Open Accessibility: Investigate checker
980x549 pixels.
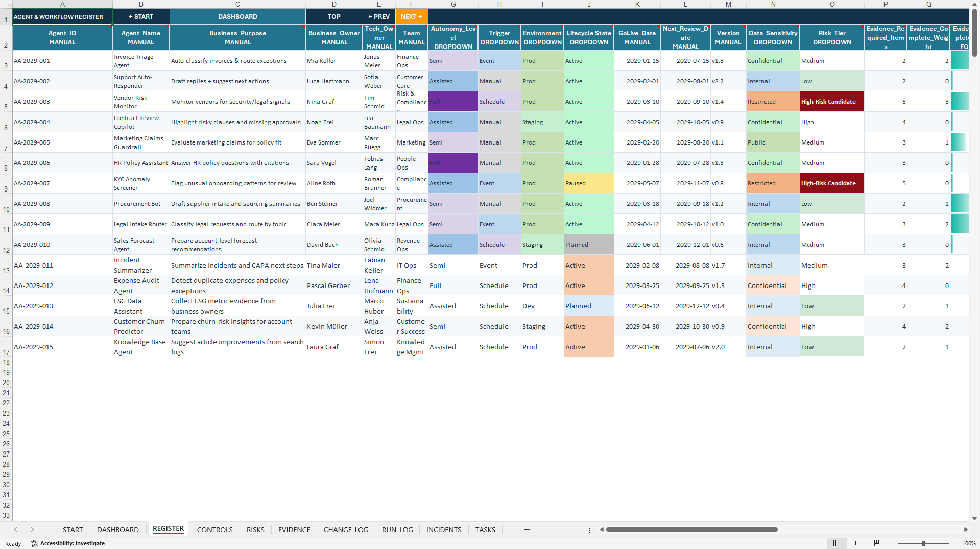click(68, 543)
